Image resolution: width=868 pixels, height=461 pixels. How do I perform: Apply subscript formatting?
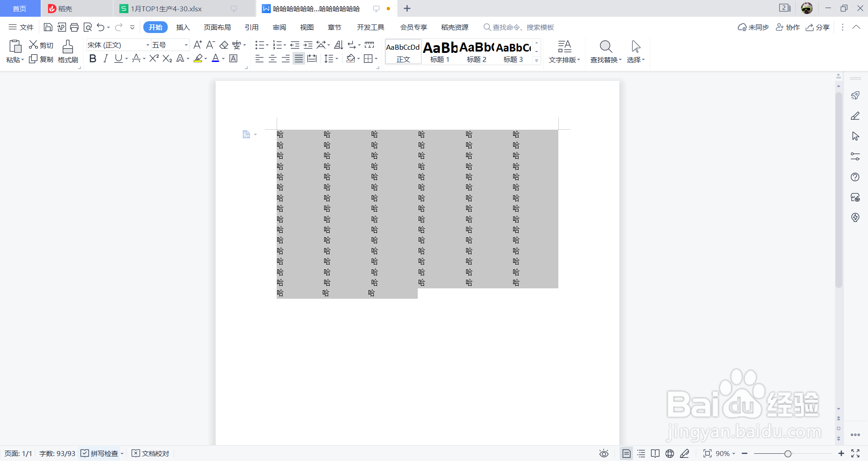pos(167,58)
